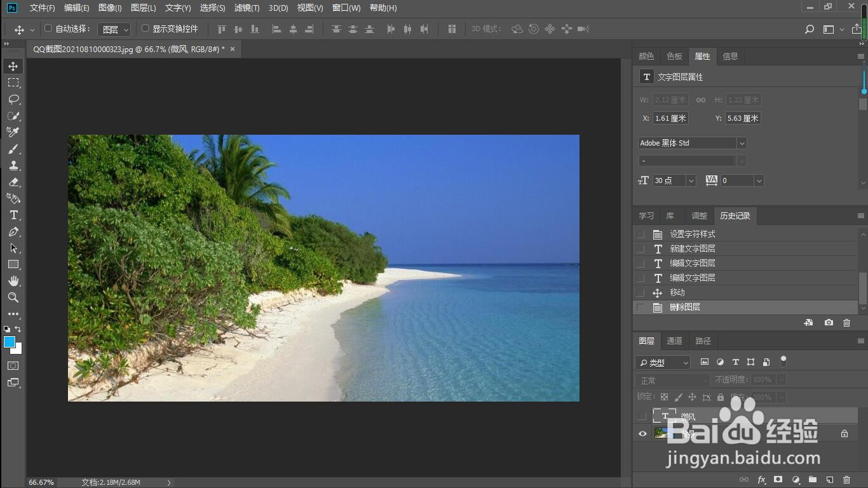Enable the 自动选择 checkbox
Screen dimensions: 868x488
pyautogui.click(x=48, y=29)
